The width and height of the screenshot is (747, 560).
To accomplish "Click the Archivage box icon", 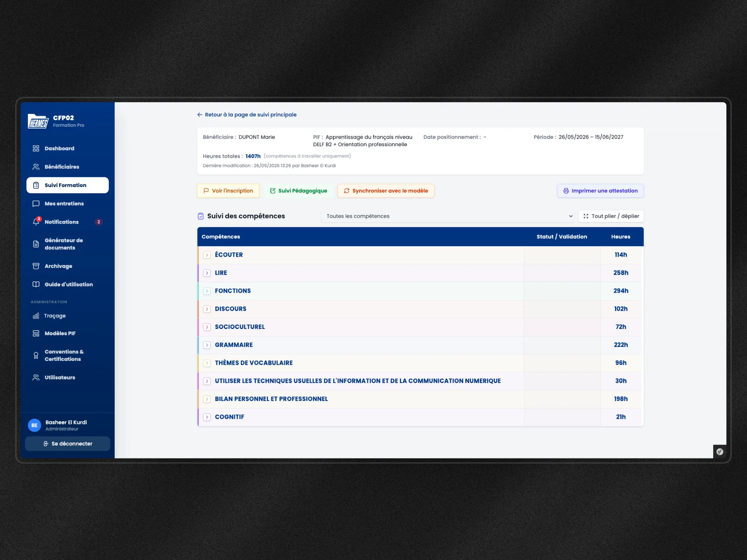I will tap(36, 266).
